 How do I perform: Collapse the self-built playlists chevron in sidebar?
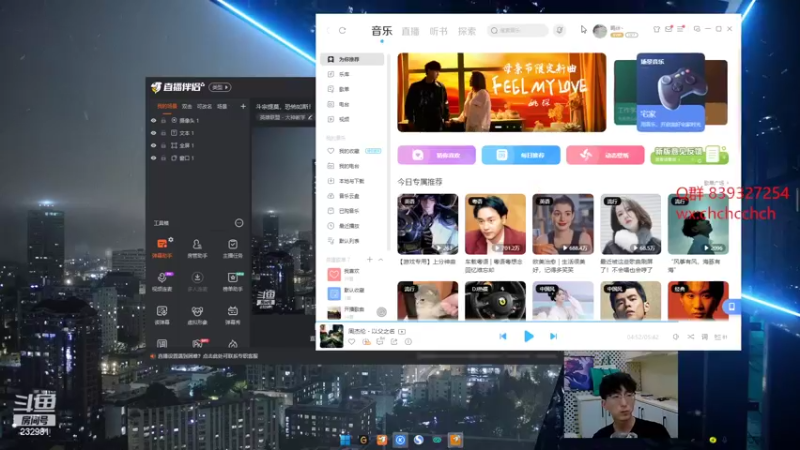[381, 260]
